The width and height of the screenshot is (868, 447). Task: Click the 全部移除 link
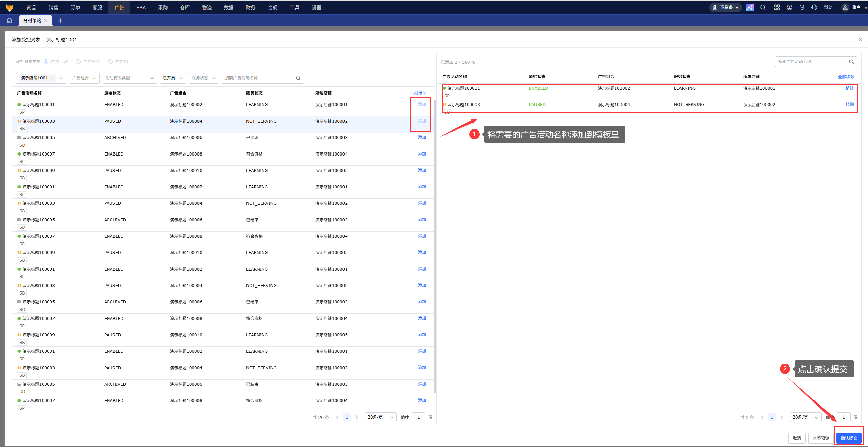pyautogui.click(x=846, y=77)
